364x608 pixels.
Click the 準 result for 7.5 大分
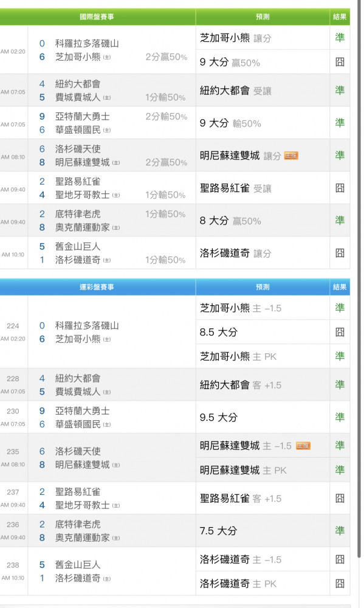tap(340, 530)
